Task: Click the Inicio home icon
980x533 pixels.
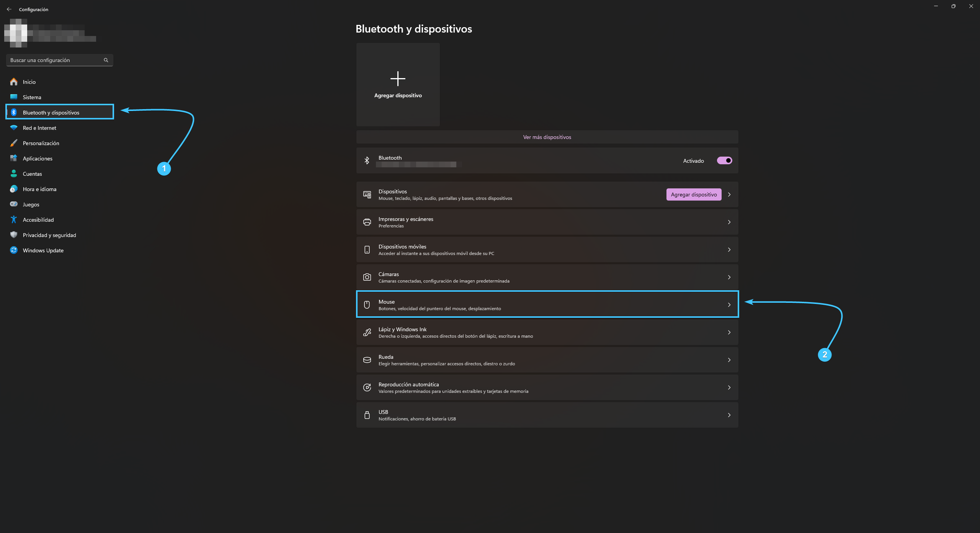Action: 14,82
